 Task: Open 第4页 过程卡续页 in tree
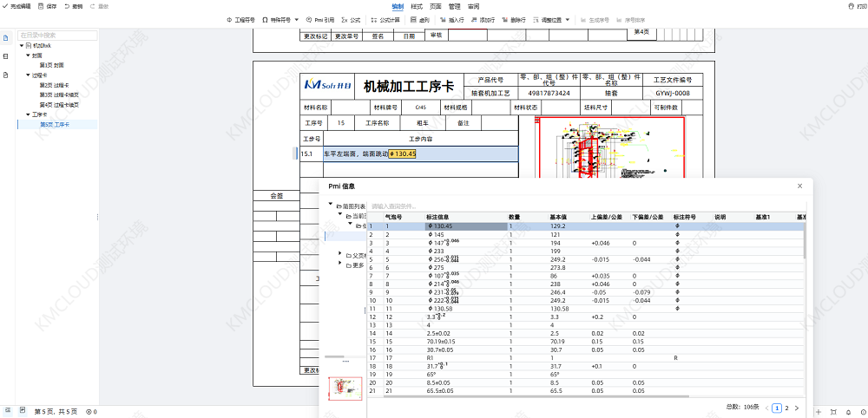tap(59, 105)
